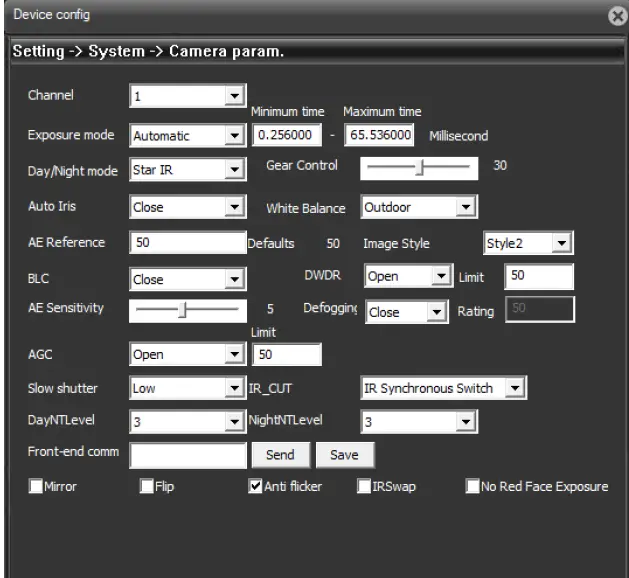Screen dimensions: 629x578
Task: Open the IR_CUT dropdown
Action: click(x=444, y=388)
